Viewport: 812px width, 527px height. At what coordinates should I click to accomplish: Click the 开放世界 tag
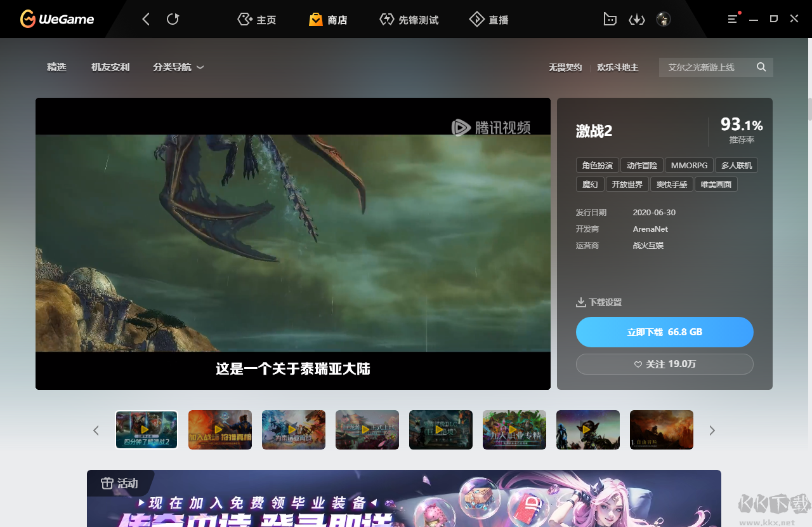(627, 184)
